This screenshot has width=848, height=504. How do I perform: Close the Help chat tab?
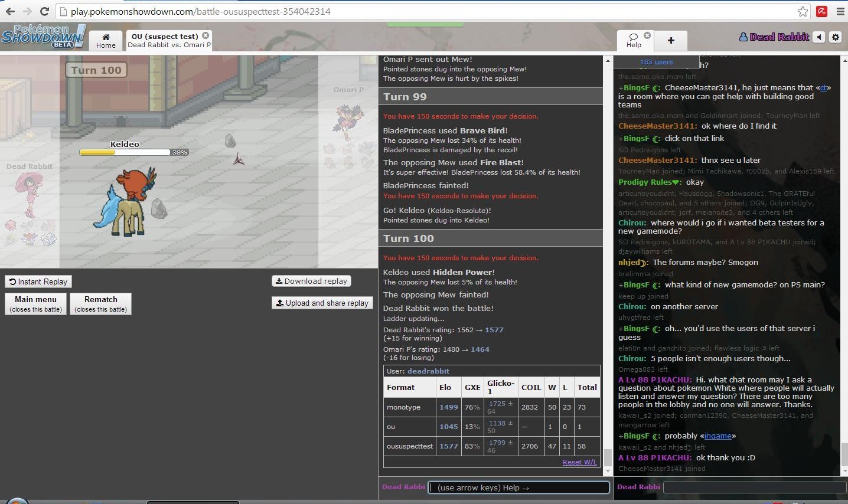pyautogui.click(x=647, y=35)
